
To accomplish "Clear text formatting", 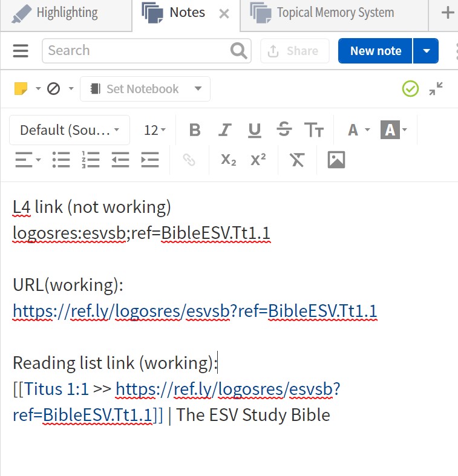I will coord(297,160).
